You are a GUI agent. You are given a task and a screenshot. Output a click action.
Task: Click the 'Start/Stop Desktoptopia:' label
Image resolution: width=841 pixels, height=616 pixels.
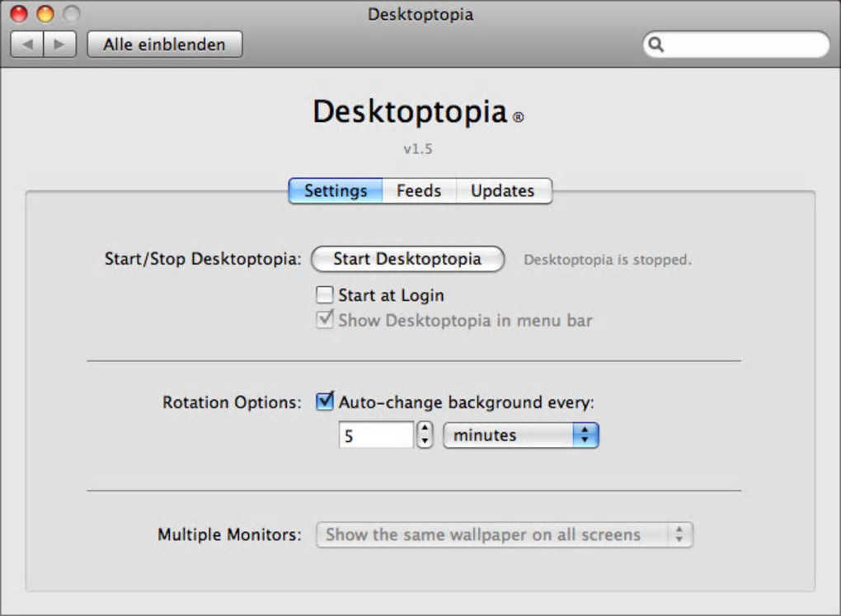203,259
